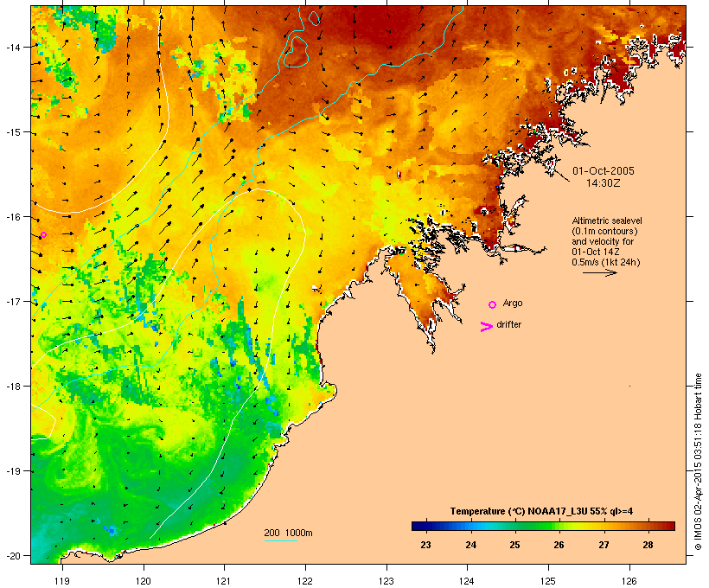Click the magenta drifter arrowhead in the legend
Viewport: 709px width, 588px height.
[486, 327]
